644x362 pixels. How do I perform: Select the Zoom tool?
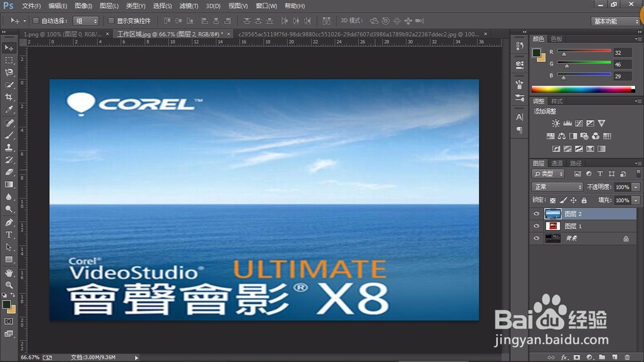8,285
